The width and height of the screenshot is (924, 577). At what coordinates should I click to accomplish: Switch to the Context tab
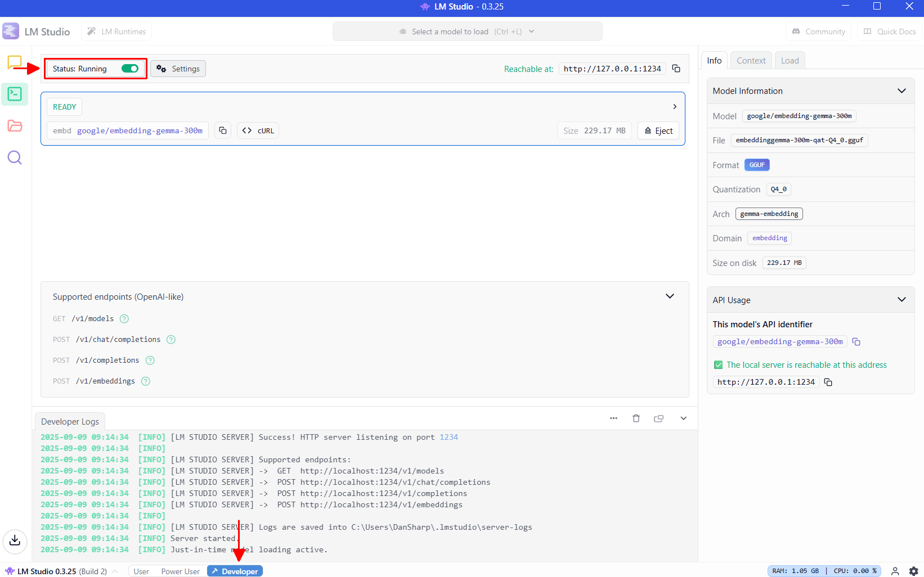[751, 61]
